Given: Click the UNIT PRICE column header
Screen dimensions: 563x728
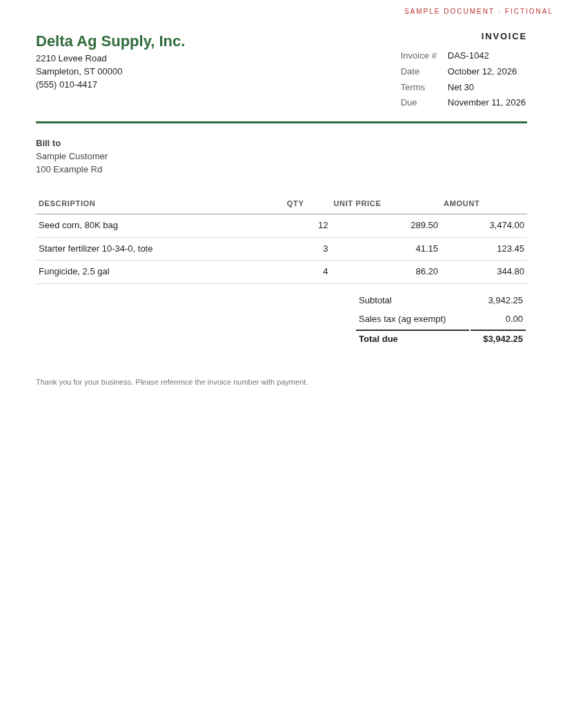Looking at the screenshot, I should pos(357,203).
